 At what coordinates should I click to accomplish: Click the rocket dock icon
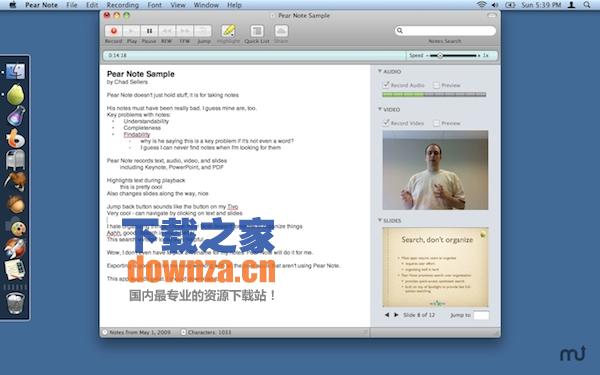(15, 248)
